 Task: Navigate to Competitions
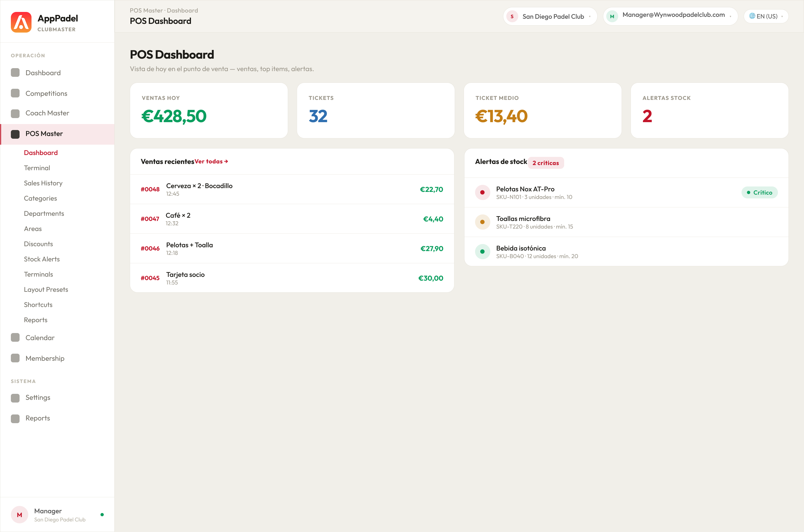click(46, 93)
